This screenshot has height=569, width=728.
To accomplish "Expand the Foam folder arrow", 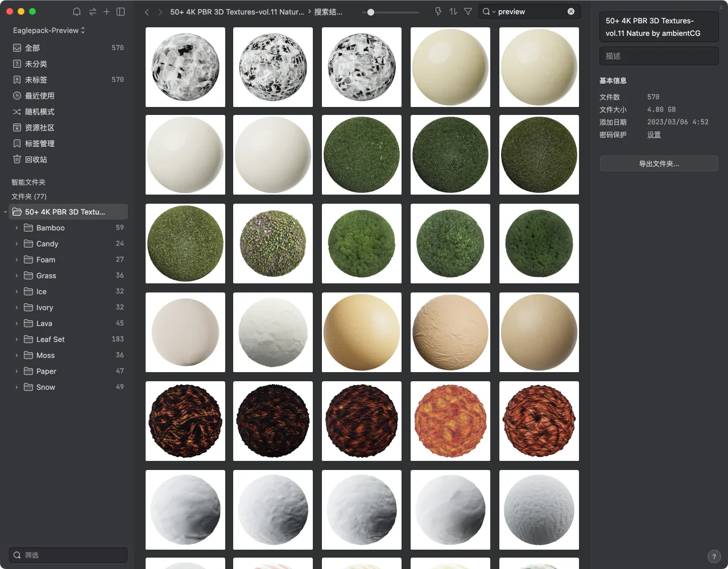I will [x=16, y=259].
